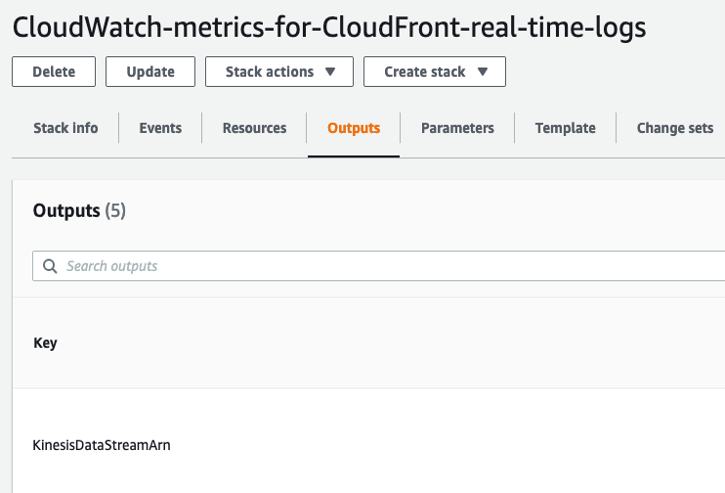
Task: Open the Create stack dropdown
Action: (435, 72)
